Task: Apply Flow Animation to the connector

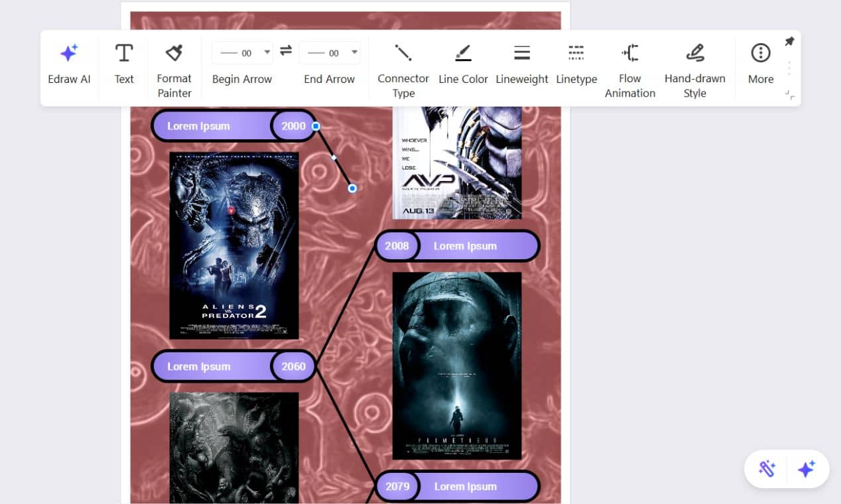Action: [x=630, y=69]
